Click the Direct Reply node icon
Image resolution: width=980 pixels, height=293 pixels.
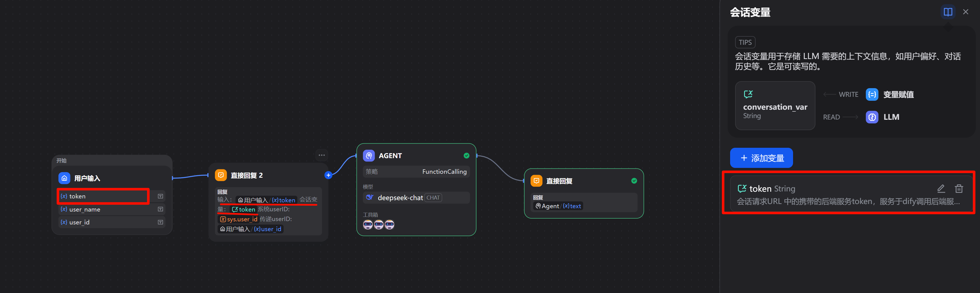pos(536,181)
